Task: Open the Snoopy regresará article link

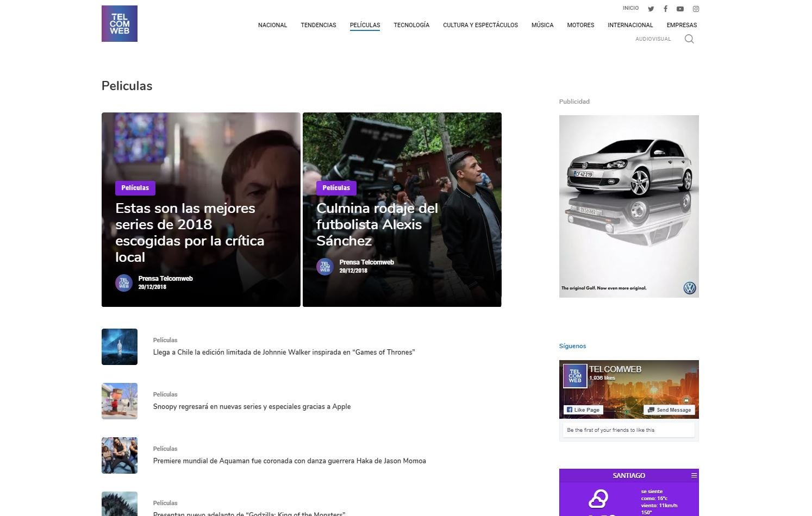Action: 252,406
